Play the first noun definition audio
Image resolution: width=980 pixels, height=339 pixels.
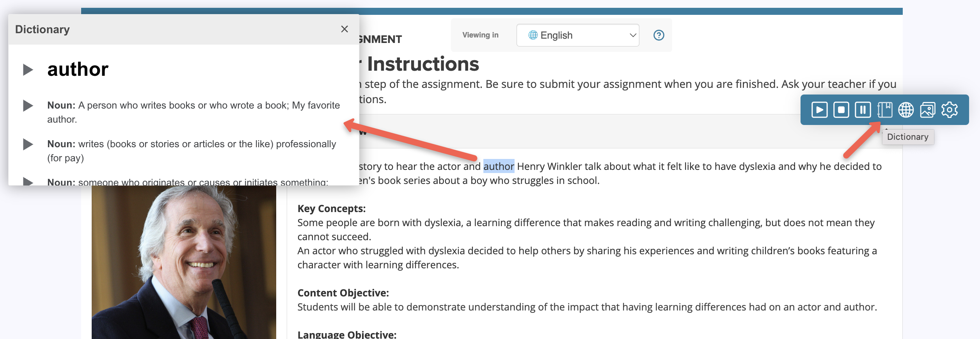(28, 105)
